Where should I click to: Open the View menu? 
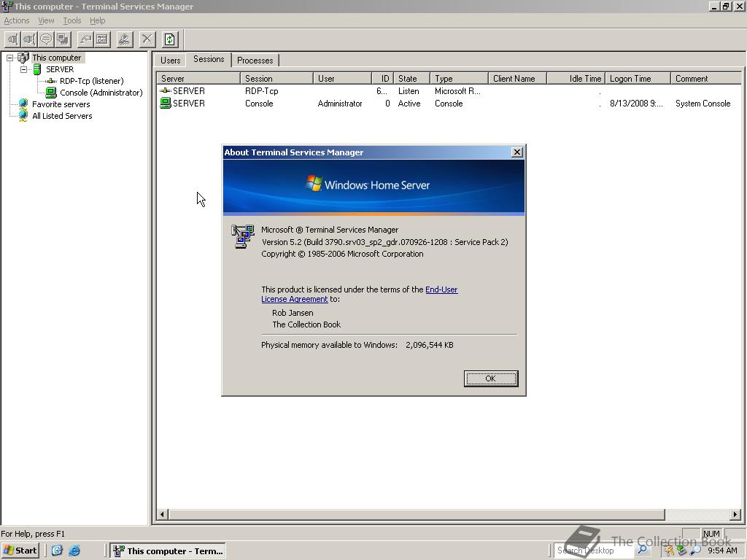pos(46,20)
